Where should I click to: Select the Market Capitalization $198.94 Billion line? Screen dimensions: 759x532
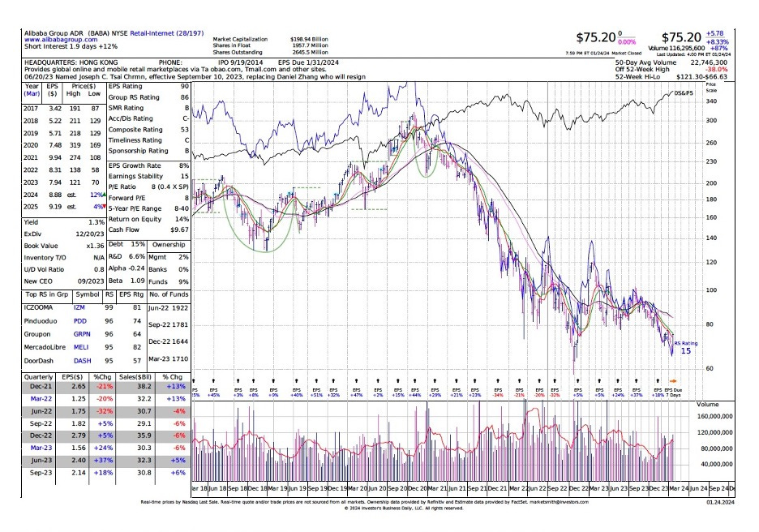click(x=270, y=39)
